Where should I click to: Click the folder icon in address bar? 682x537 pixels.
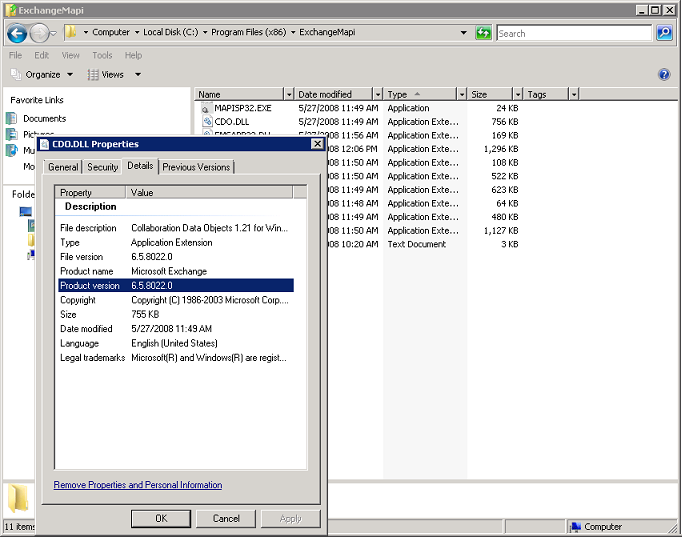pyautogui.click(x=71, y=33)
